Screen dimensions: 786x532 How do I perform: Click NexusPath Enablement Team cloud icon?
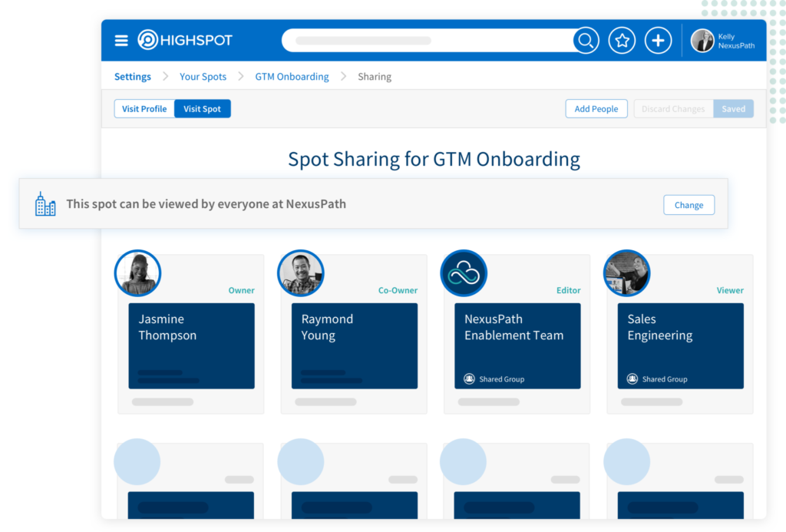pos(464,273)
